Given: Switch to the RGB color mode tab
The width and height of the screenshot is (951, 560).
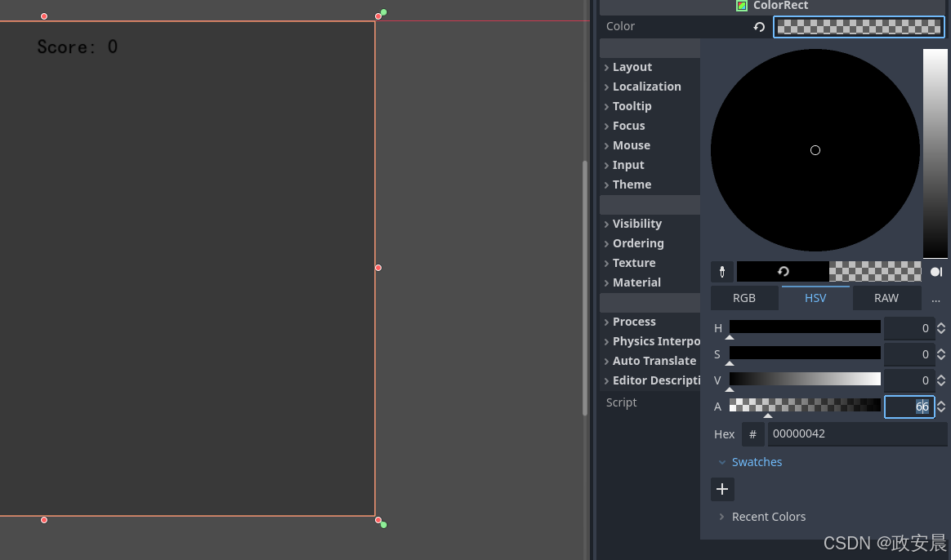Looking at the screenshot, I should pos(744,298).
